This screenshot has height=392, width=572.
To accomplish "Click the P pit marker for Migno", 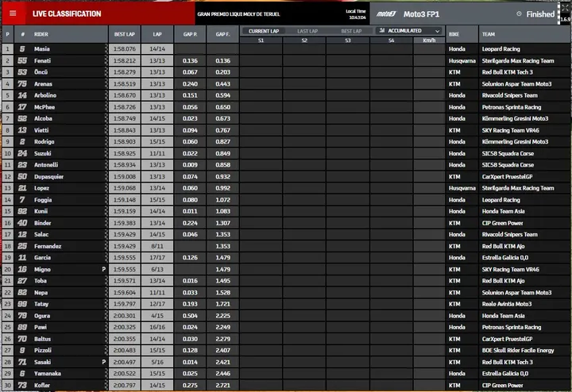I will (x=103, y=269).
